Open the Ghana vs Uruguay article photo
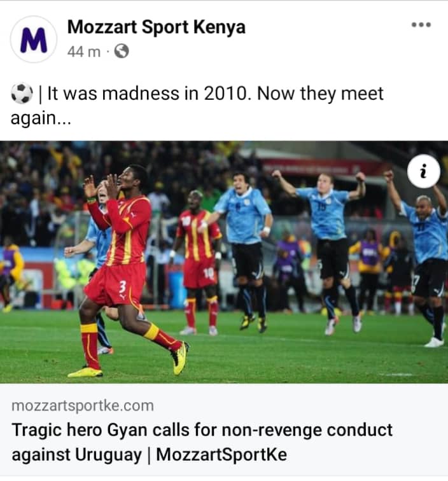Image resolution: width=448 pixels, height=481 pixels. (224, 262)
